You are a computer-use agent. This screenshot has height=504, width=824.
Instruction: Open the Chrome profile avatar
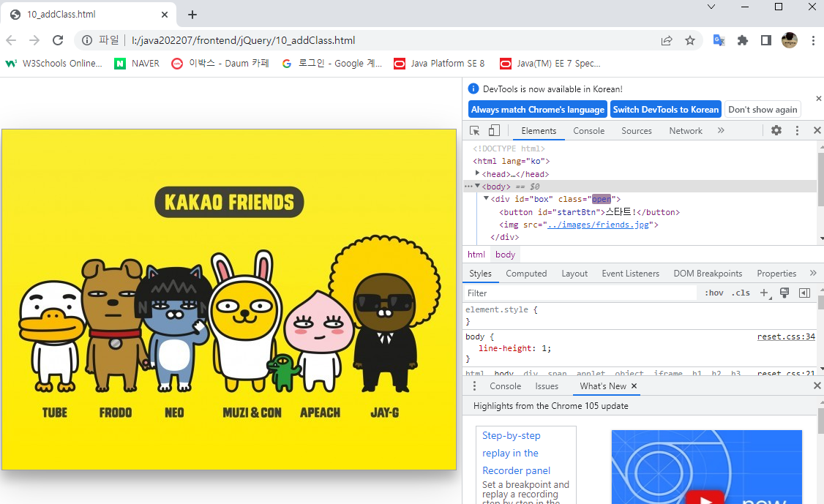(790, 40)
